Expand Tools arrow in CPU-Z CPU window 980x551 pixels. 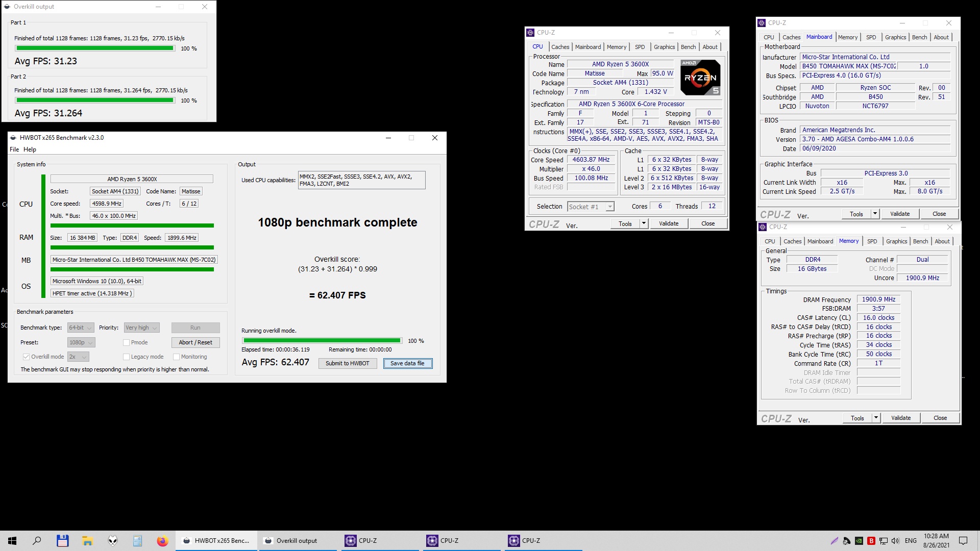click(x=644, y=223)
